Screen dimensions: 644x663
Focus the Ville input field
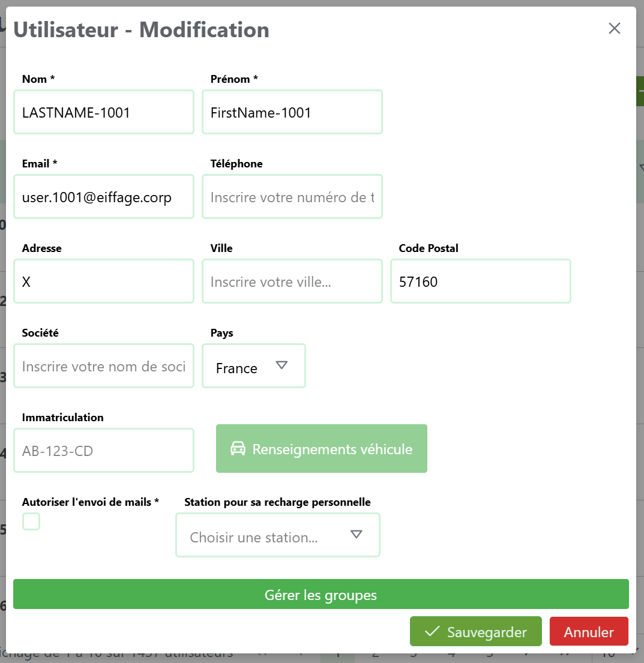click(292, 281)
